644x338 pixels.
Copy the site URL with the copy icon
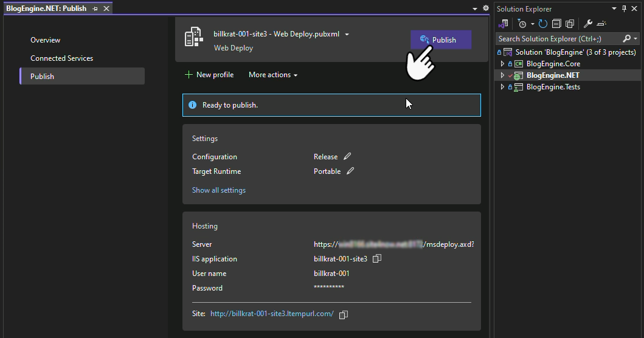click(344, 314)
